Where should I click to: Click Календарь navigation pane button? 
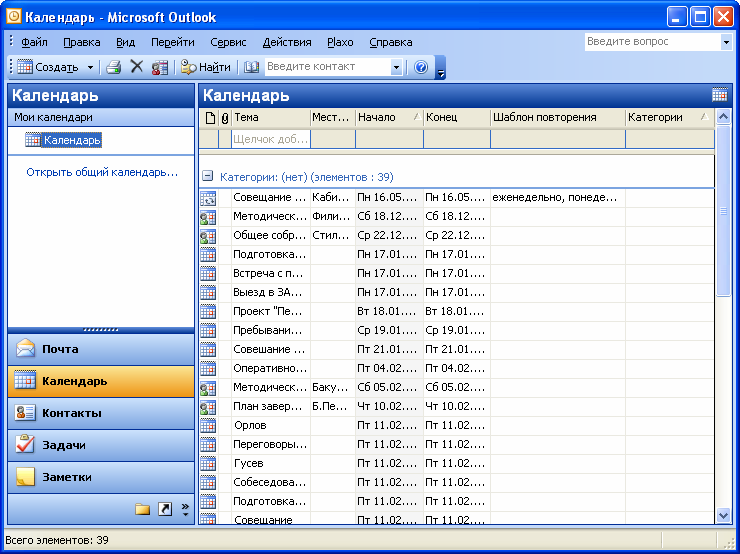101,381
